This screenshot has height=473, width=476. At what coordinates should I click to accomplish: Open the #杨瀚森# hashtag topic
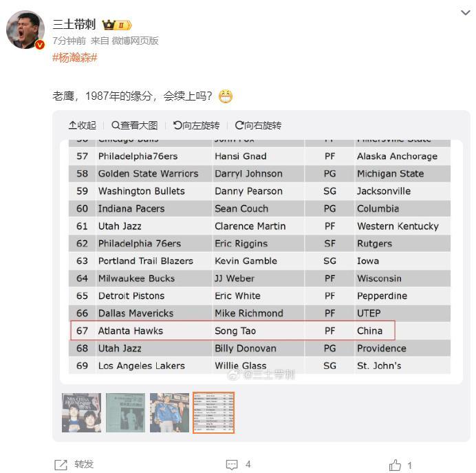pos(75,57)
